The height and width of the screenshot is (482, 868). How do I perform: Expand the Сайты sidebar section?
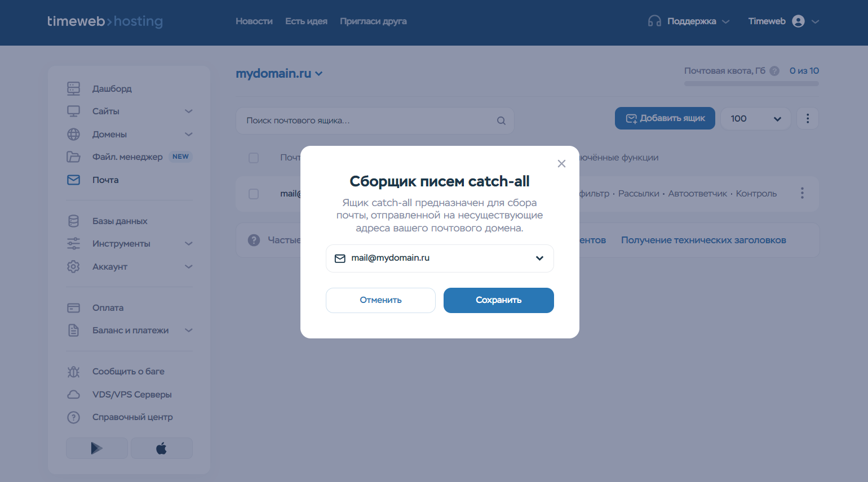coord(188,111)
